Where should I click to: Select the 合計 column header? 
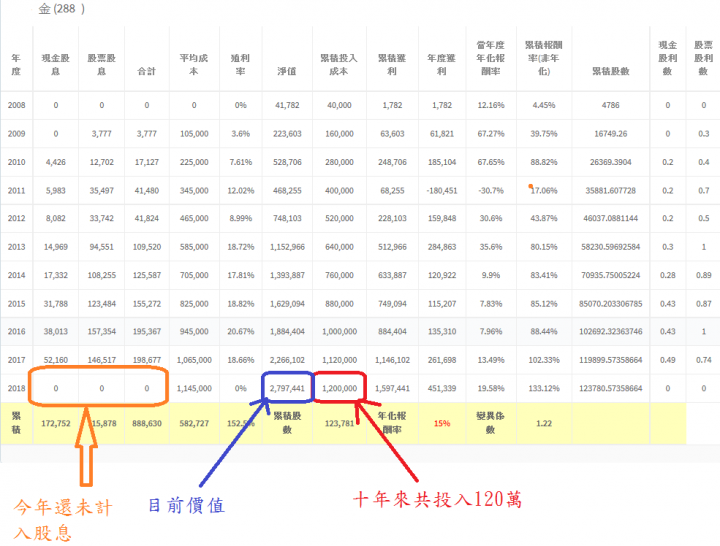(x=146, y=71)
